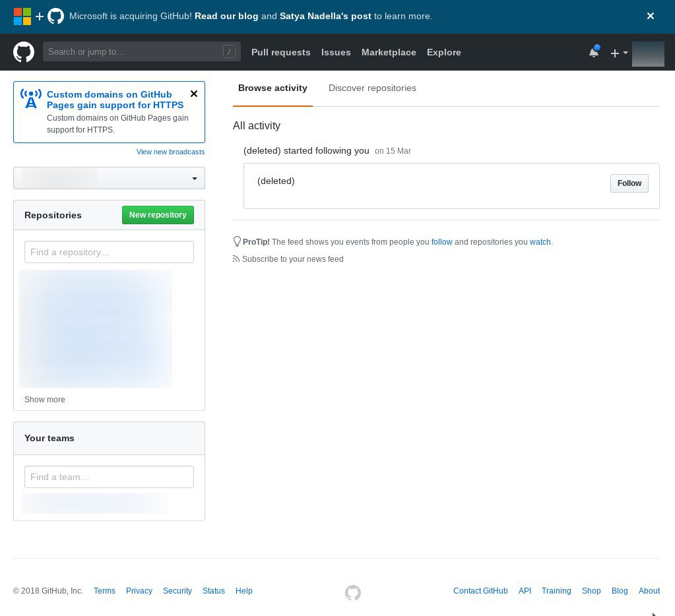Subscribe to your news feed

[x=293, y=259]
